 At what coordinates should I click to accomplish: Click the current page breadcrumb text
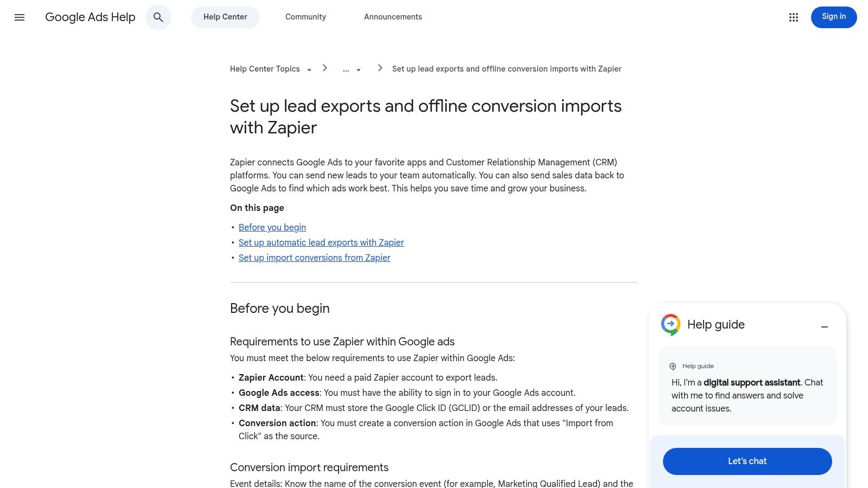[x=507, y=69]
